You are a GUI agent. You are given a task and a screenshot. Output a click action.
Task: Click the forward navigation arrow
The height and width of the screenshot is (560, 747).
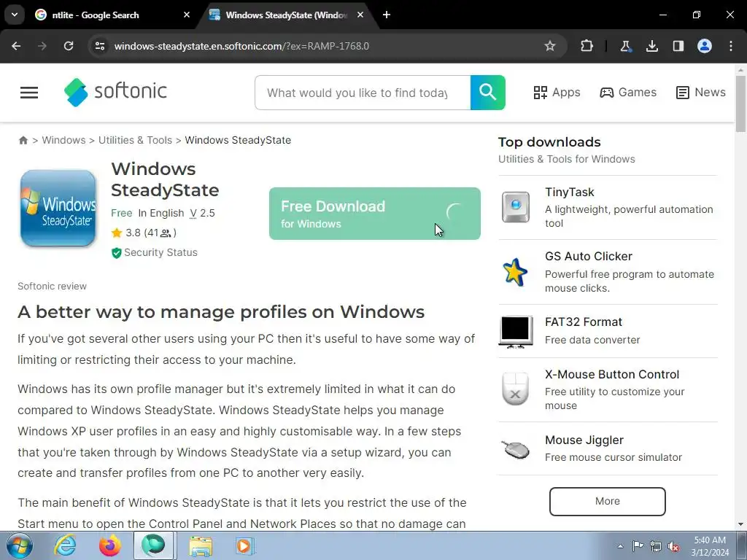pyautogui.click(x=42, y=46)
